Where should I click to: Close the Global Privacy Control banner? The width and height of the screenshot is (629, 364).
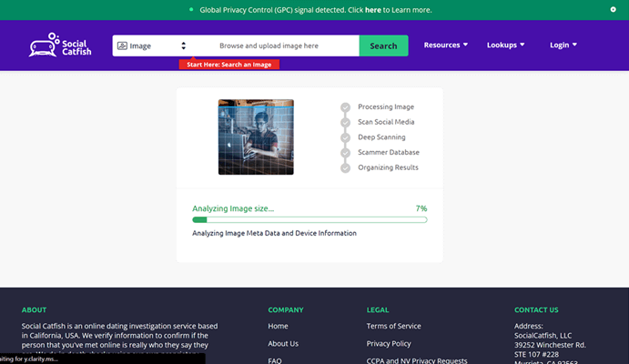coord(613,9)
